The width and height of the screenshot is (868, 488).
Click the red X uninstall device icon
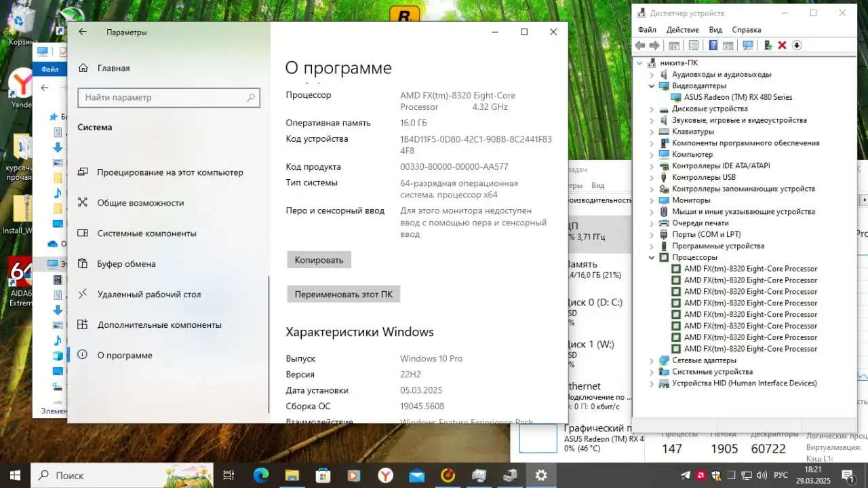coord(782,45)
